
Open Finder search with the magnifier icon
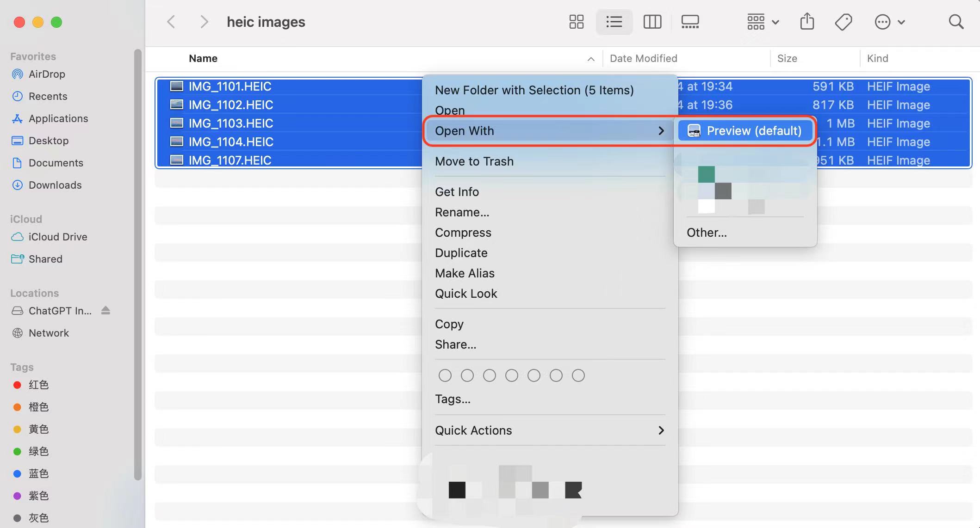coord(956,22)
